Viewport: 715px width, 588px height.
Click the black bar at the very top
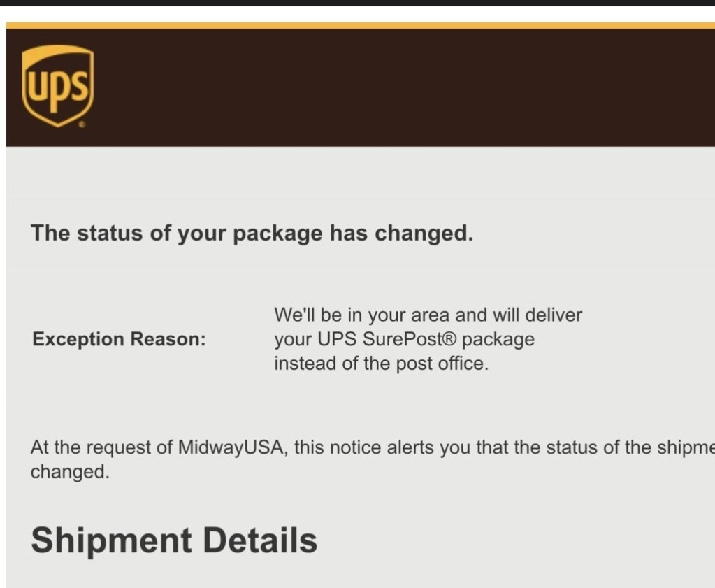pos(358,3)
